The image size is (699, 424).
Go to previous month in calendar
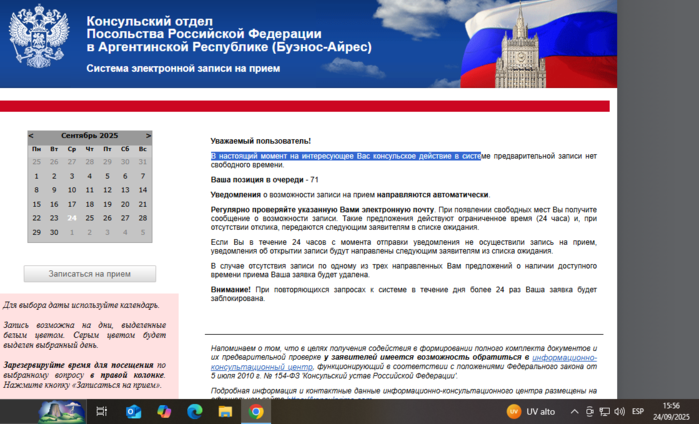coord(32,135)
